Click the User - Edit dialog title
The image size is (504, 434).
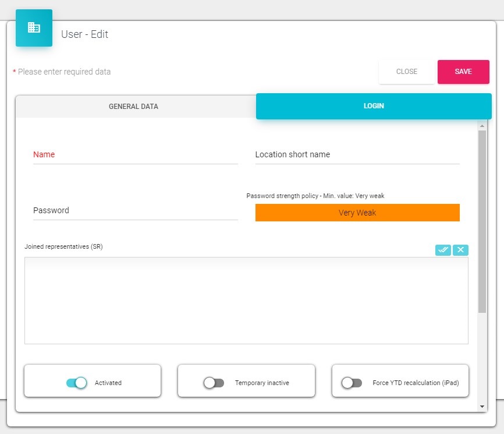tap(85, 34)
